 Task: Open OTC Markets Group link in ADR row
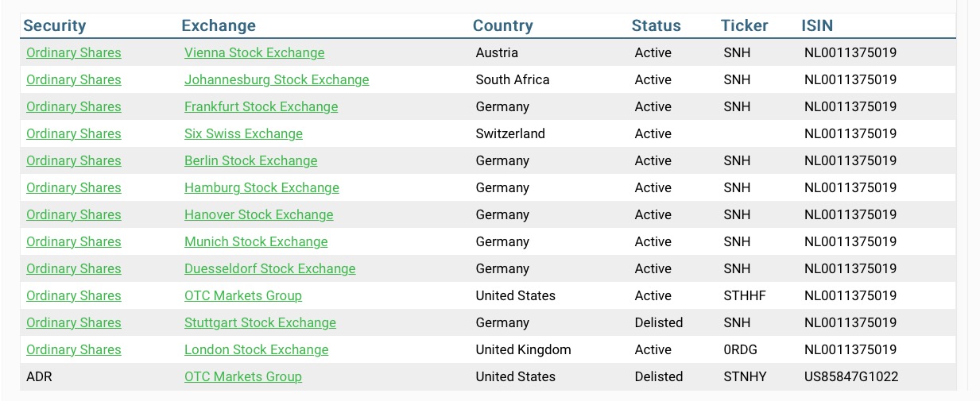tap(242, 377)
